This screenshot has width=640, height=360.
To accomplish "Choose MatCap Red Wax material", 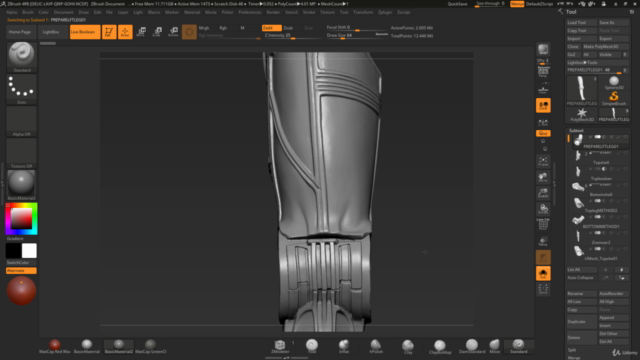I will click(55, 347).
